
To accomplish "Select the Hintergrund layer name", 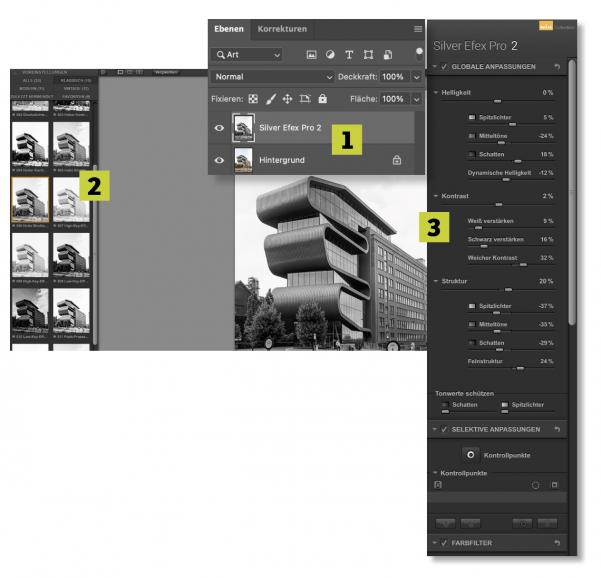I will (282, 160).
